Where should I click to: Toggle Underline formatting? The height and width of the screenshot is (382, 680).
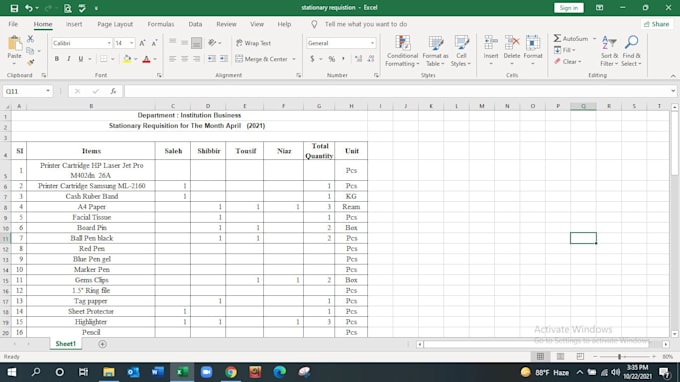pos(81,59)
